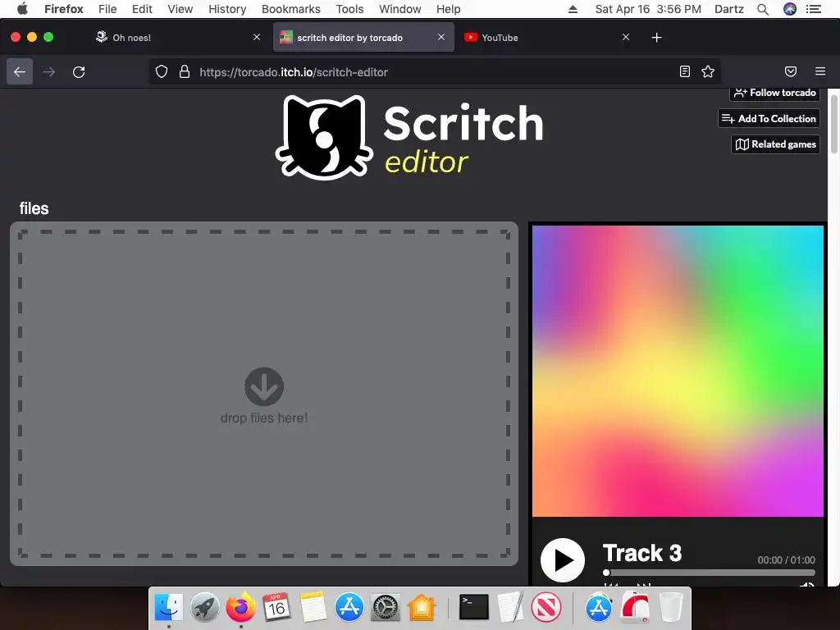This screenshot has width=840, height=630.
Task: Click the date and time in the menu bar
Action: (648, 9)
